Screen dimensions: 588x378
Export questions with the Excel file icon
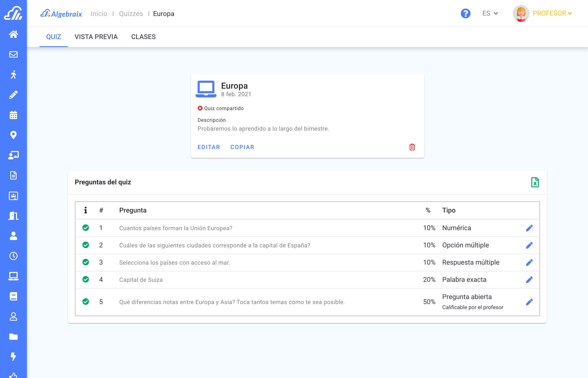(x=535, y=182)
